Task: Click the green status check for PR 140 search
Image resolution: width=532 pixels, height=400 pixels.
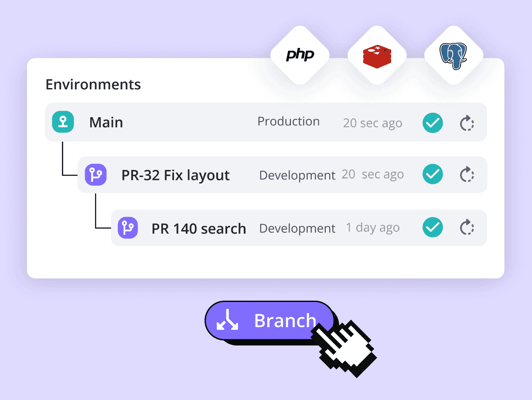Action: 433,227
